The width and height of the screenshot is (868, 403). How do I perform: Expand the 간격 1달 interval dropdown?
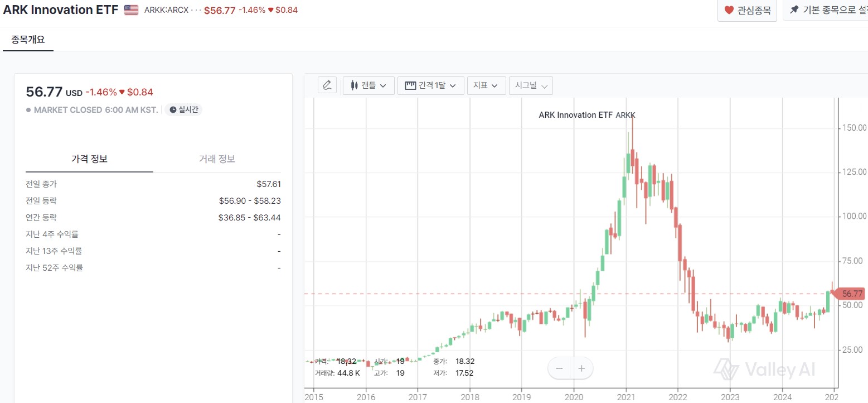(430, 85)
